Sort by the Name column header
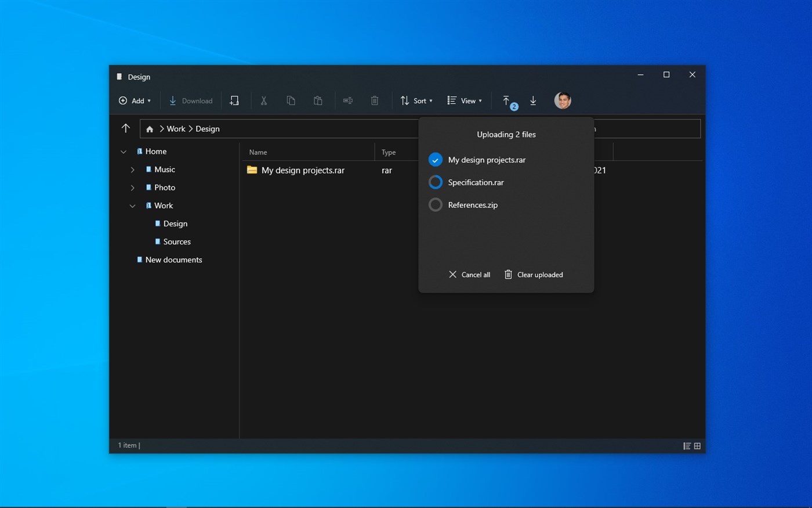The width and height of the screenshot is (812, 508). pos(258,152)
